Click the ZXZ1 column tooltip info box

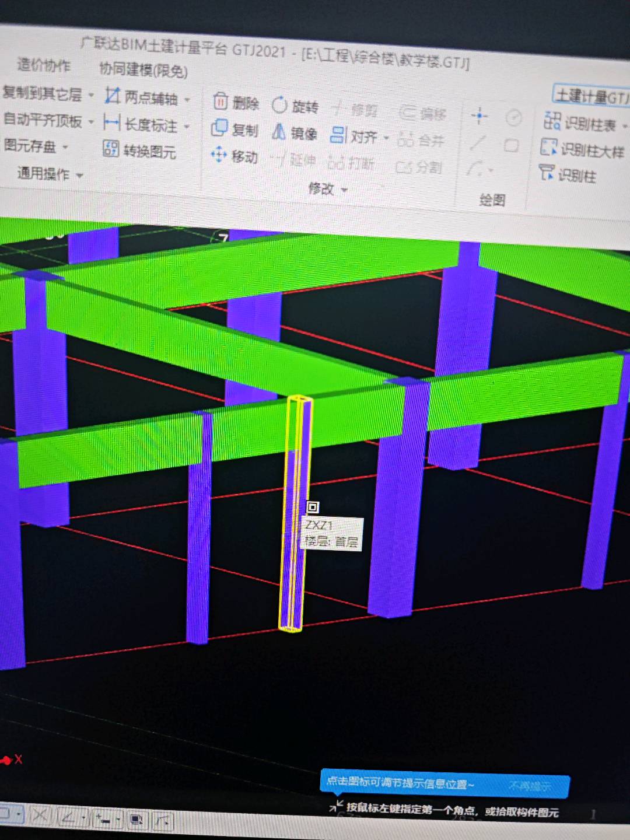(x=332, y=534)
